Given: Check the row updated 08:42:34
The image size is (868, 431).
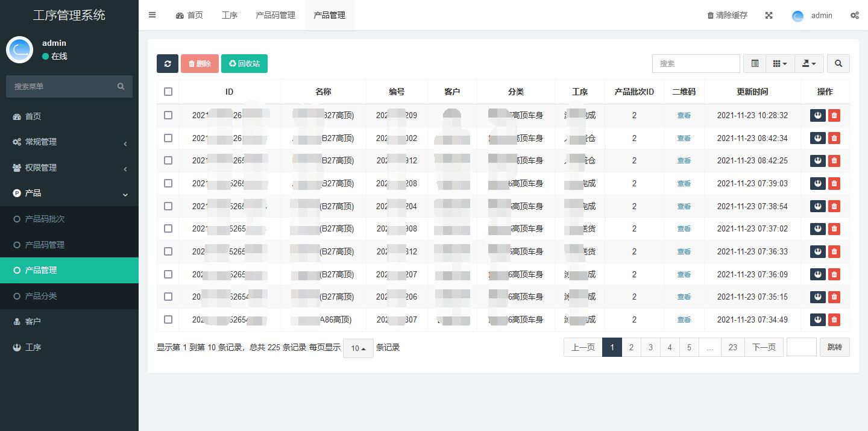Looking at the screenshot, I should click(x=168, y=138).
